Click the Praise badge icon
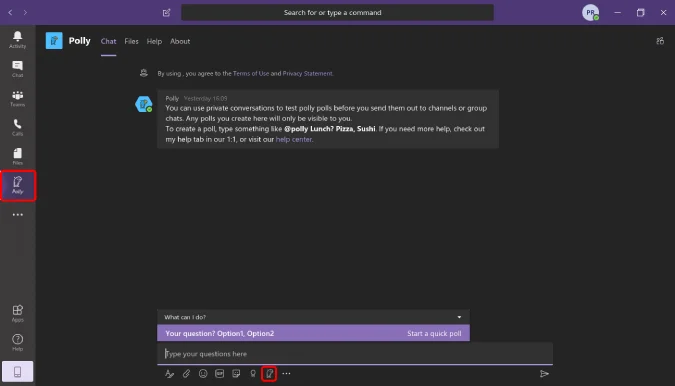675x386 pixels. click(x=253, y=374)
